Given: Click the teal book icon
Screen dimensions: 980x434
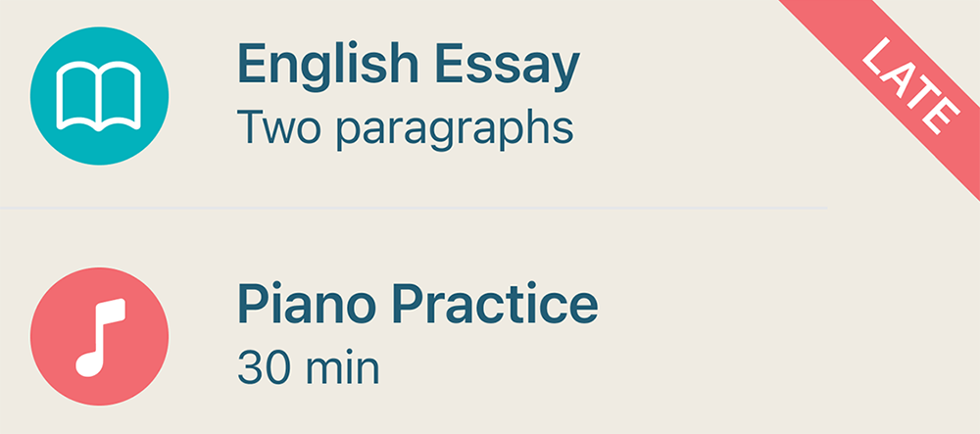Looking at the screenshot, I should 99,95.
